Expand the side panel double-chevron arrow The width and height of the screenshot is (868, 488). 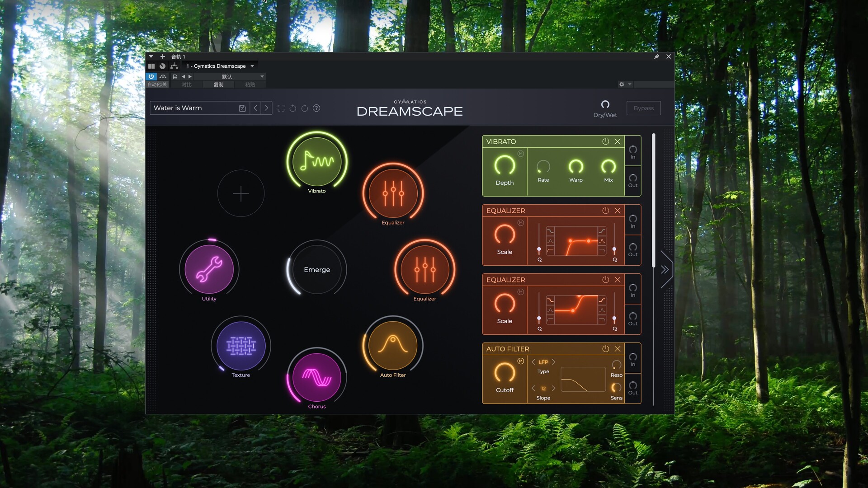pos(665,270)
